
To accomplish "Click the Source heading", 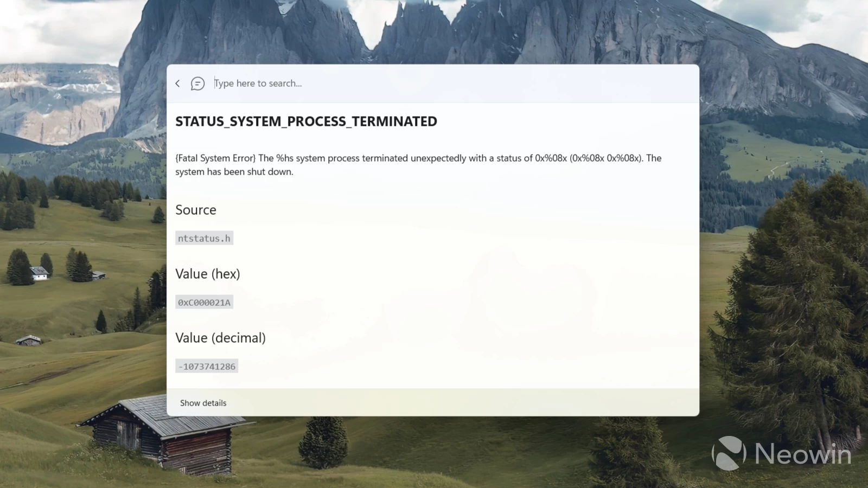I will 196,210.
